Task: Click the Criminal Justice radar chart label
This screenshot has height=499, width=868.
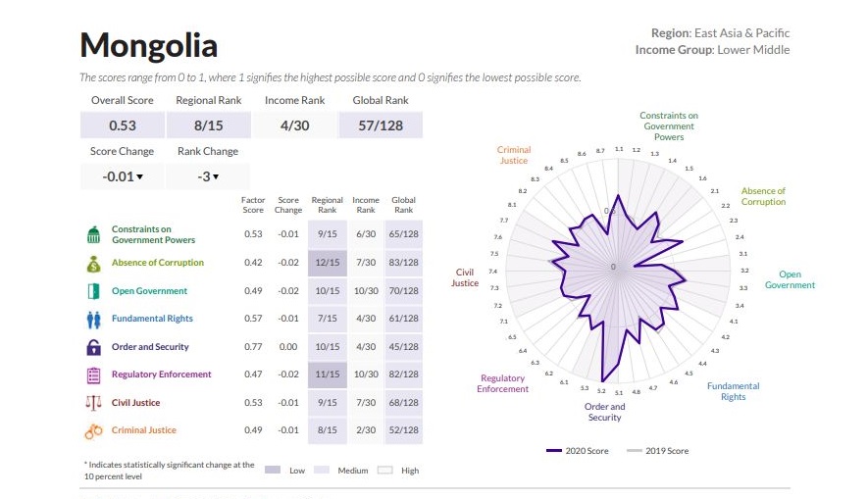Action: pos(513,155)
